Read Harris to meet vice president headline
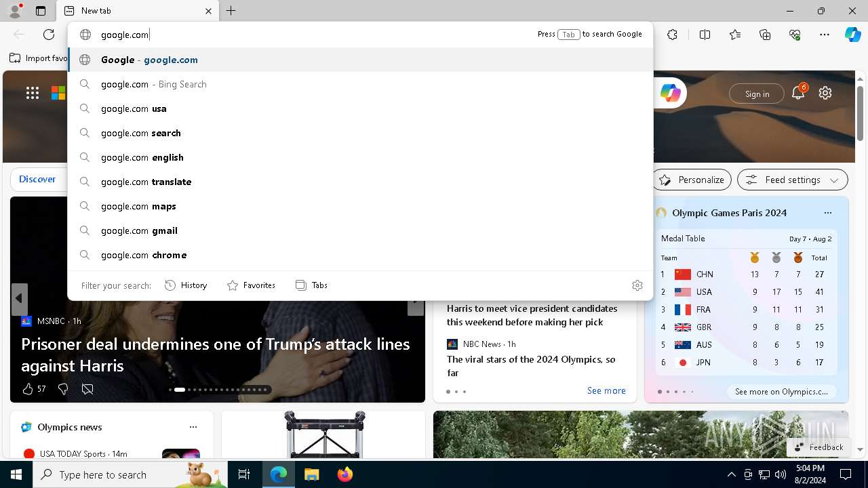Image resolution: width=868 pixels, height=488 pixels. [532, 315]
